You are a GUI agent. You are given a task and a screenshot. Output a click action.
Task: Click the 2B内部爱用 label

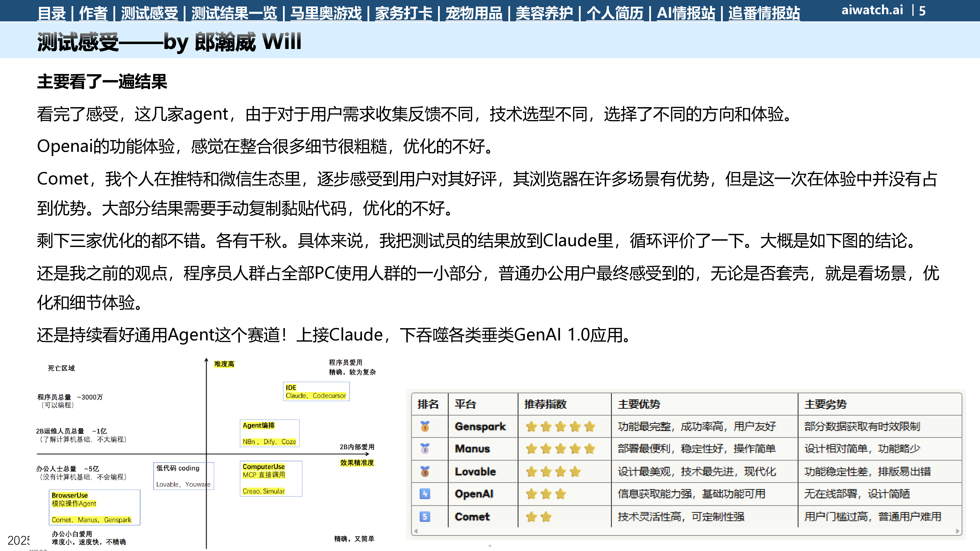pos(357,447)
